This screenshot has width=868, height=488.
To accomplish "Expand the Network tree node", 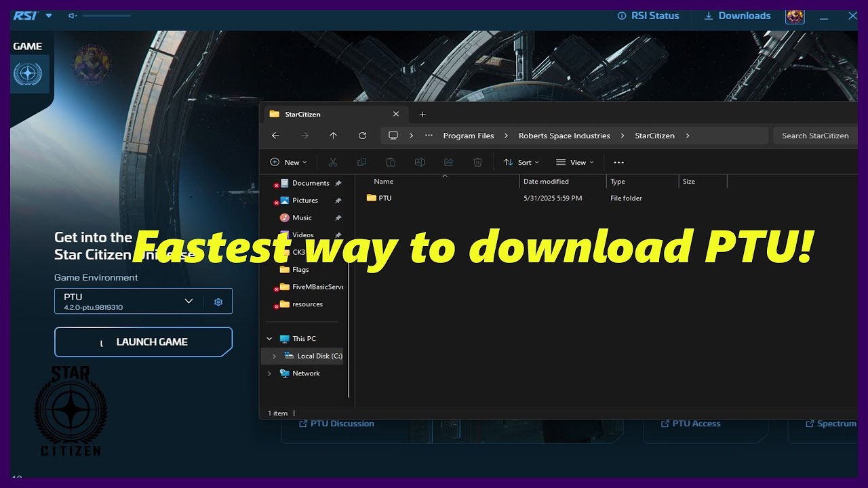I will [269, 373].
